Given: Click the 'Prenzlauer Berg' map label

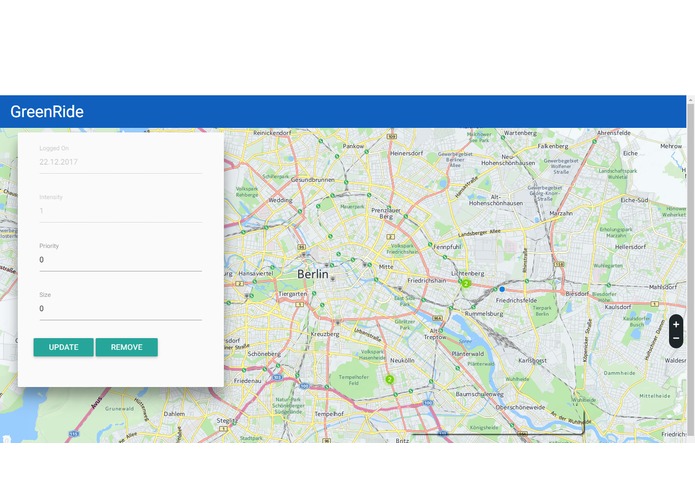Looking at the screenshot, I should (x=386, y=213).
